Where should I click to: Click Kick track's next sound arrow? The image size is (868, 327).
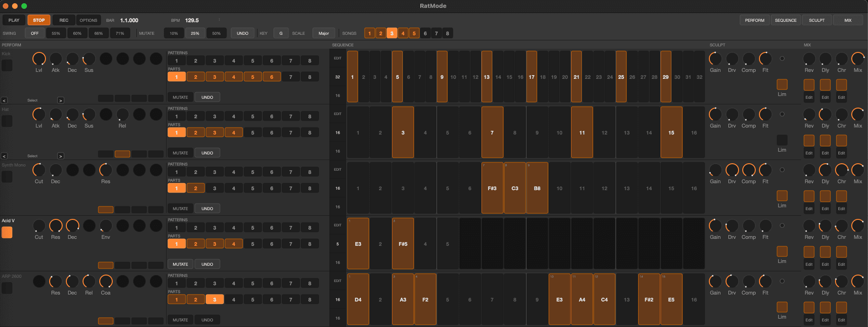(60, 100)
